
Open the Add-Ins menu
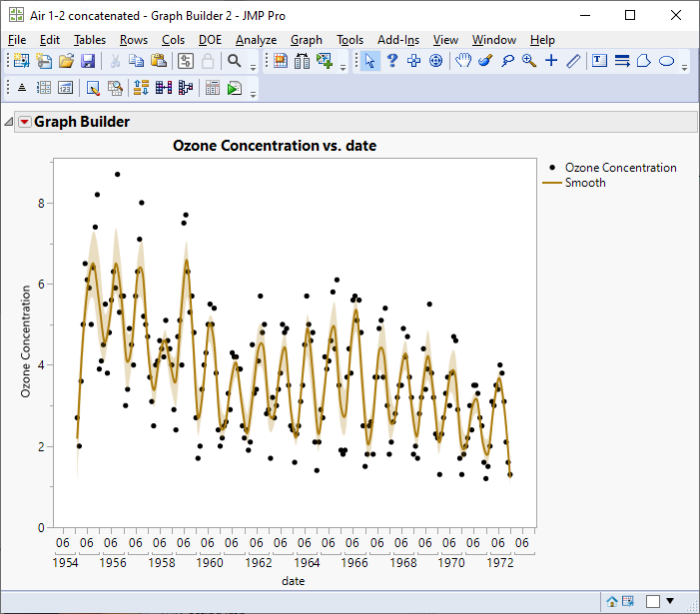398,40
